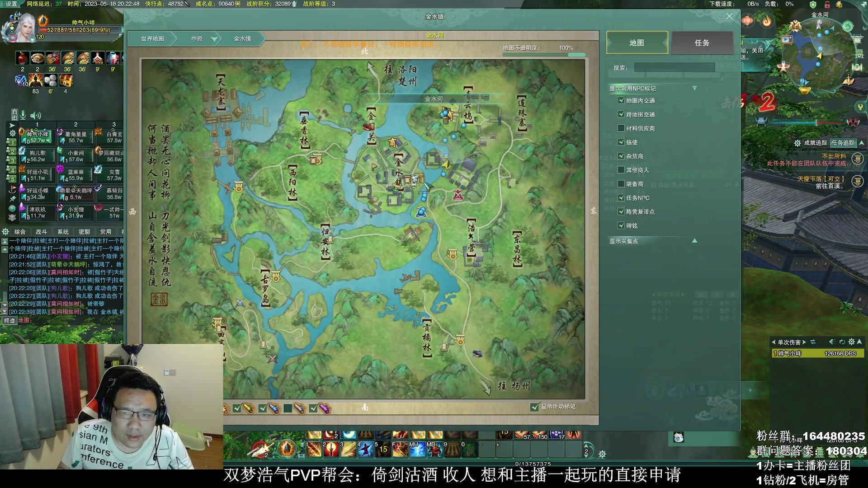Click next arrow beside 单次伤害
The height and width of the screenshot is (488, 868).
804,342
